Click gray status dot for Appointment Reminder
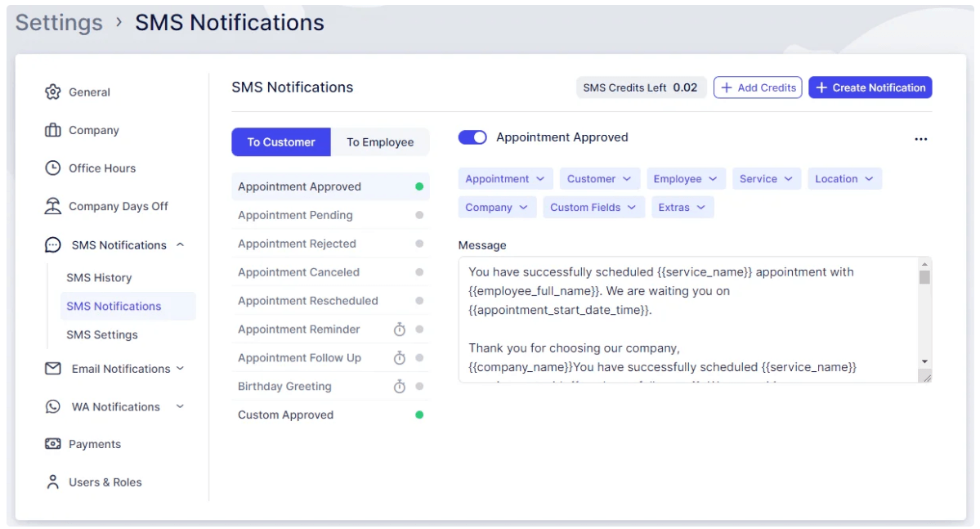Viewport: 980px width, 529px height. click(x=419, y=329)
